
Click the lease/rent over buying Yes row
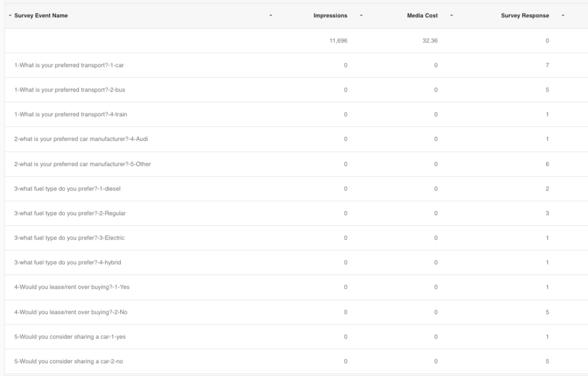coord(72,287)
